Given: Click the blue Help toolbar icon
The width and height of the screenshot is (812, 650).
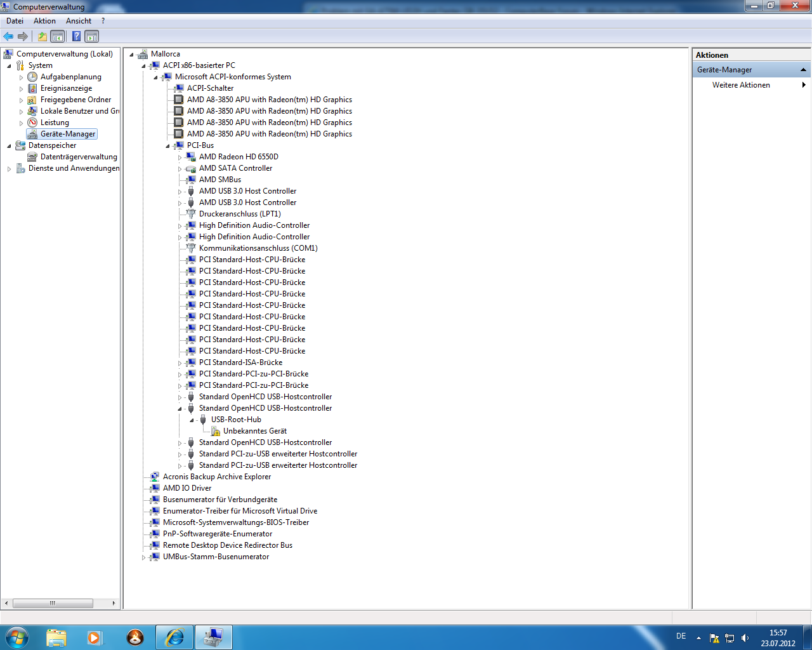Looking at the screenshot, I should pos(77,36).
